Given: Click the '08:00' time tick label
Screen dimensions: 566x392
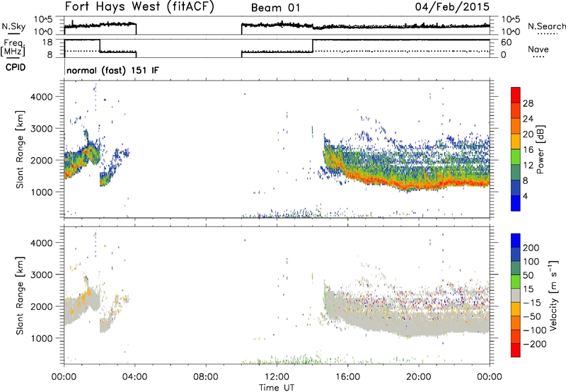Looking at the screenshot, I should [206, 377].
